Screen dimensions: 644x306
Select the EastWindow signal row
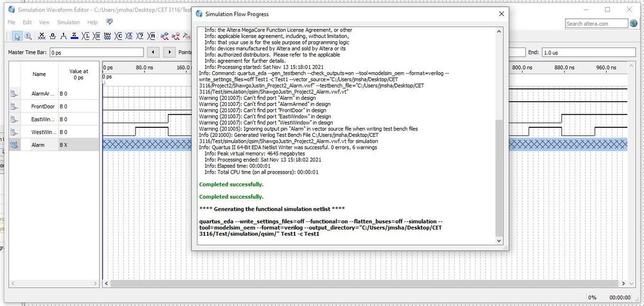(54, 119)
